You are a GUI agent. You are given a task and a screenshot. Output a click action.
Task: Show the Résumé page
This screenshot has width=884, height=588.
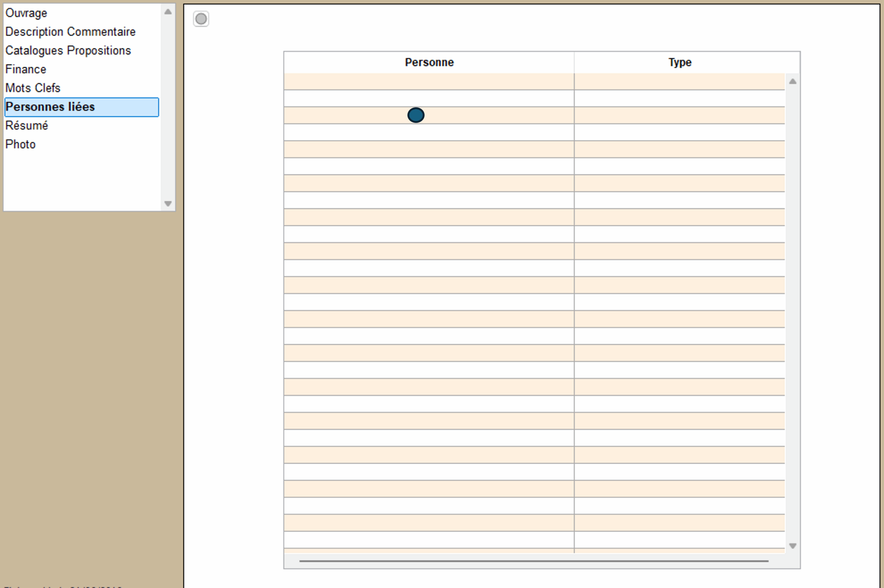[27, 126]
